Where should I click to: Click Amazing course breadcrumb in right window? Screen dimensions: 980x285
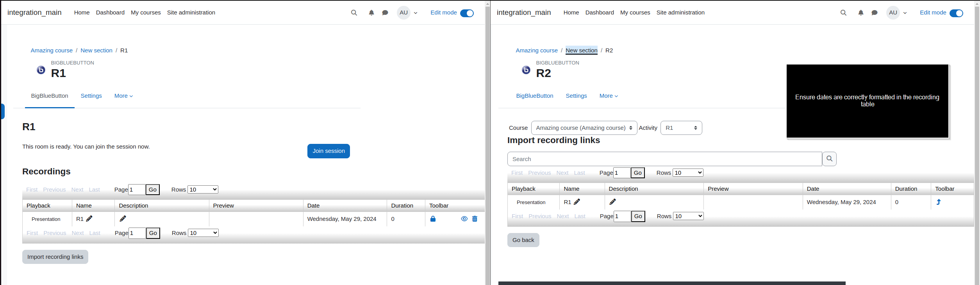click(537, 50)
